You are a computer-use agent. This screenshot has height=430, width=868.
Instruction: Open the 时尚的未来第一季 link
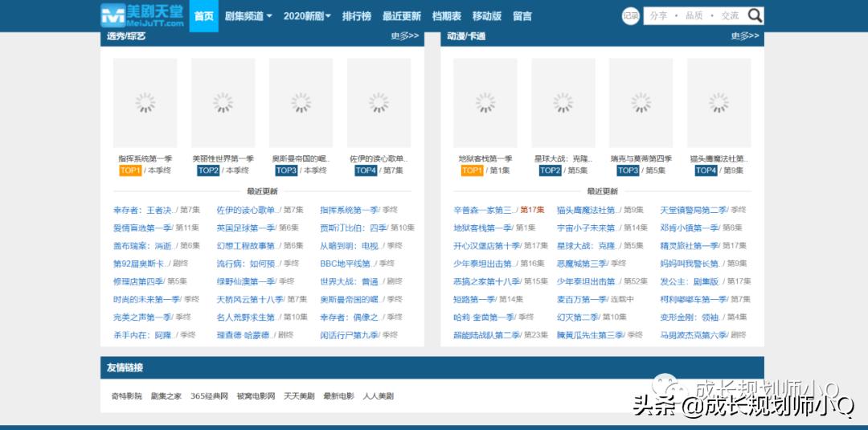pos(147,300)
